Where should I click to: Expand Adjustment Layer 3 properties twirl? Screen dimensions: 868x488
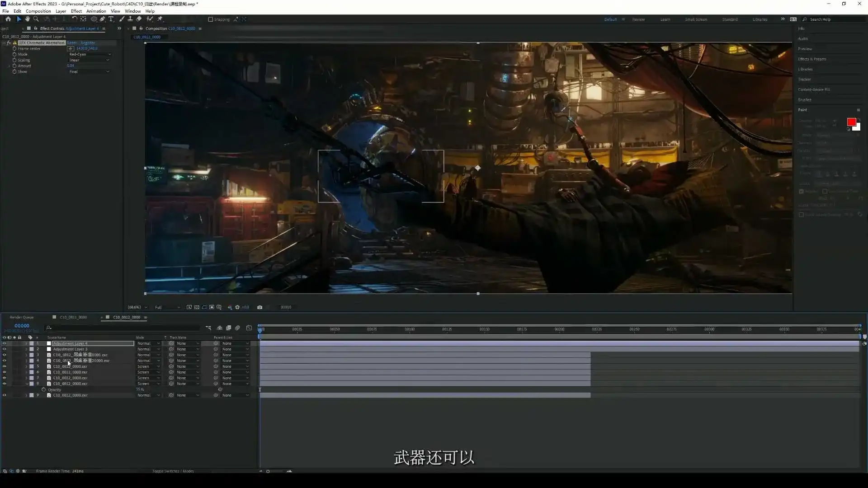pyautogui.click(x=26, y=349)
